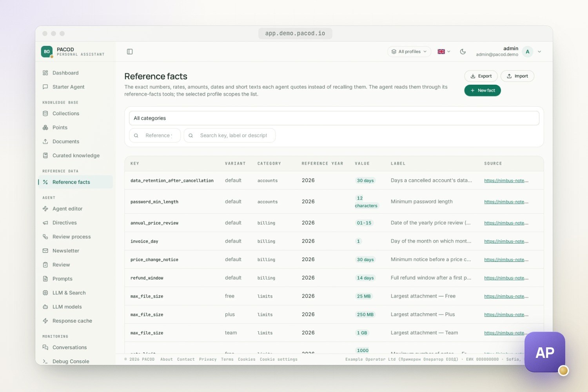Click the Review process icon
This screenshot has height=392, width=588.
tap(45, 237)
